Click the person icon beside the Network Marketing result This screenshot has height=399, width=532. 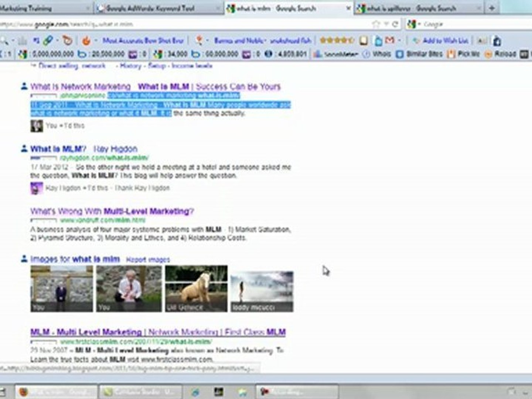pos(24,86)
